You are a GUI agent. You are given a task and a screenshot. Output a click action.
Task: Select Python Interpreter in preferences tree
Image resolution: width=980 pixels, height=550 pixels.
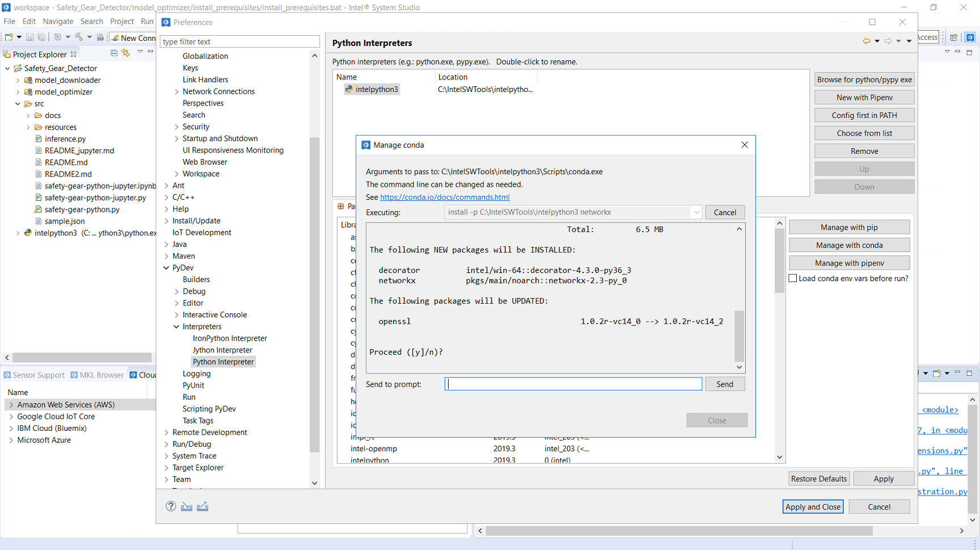tap(223, 362)
